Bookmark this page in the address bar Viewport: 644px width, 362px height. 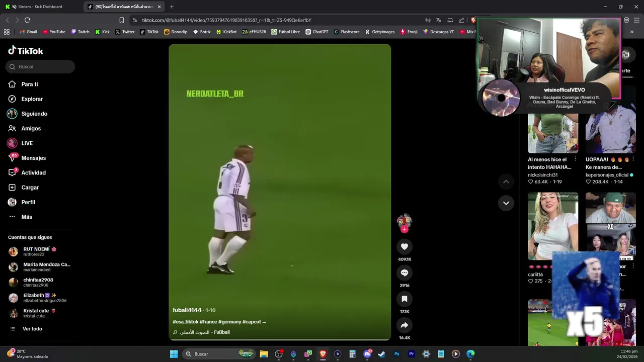[x=121, y=20]
